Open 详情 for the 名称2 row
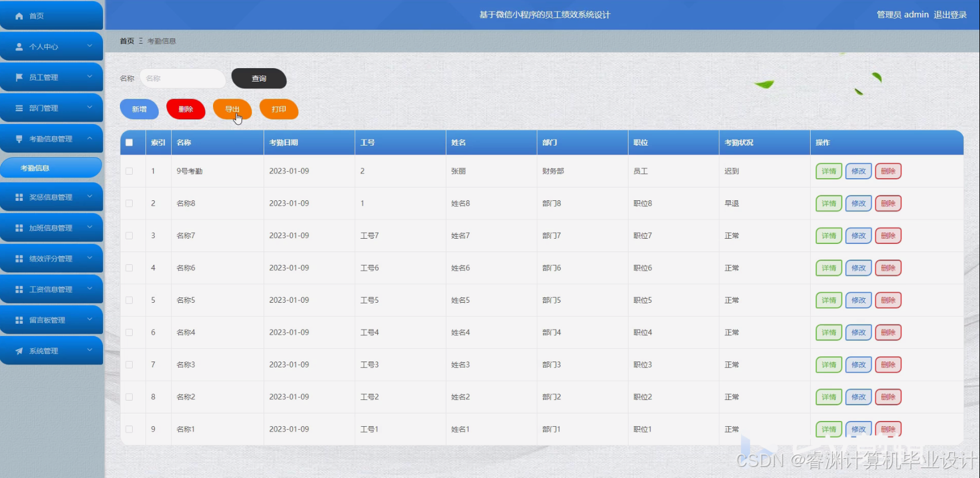This screenshot has height=478, width=980. coord(829,397)
